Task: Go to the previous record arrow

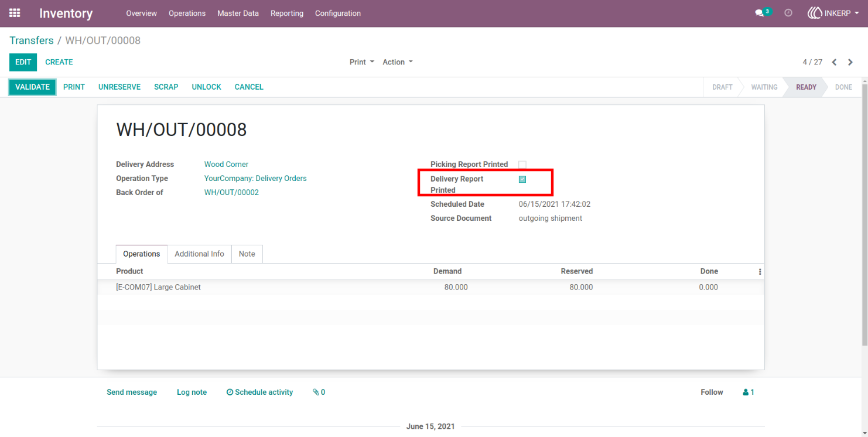Action: pos(834,62)
